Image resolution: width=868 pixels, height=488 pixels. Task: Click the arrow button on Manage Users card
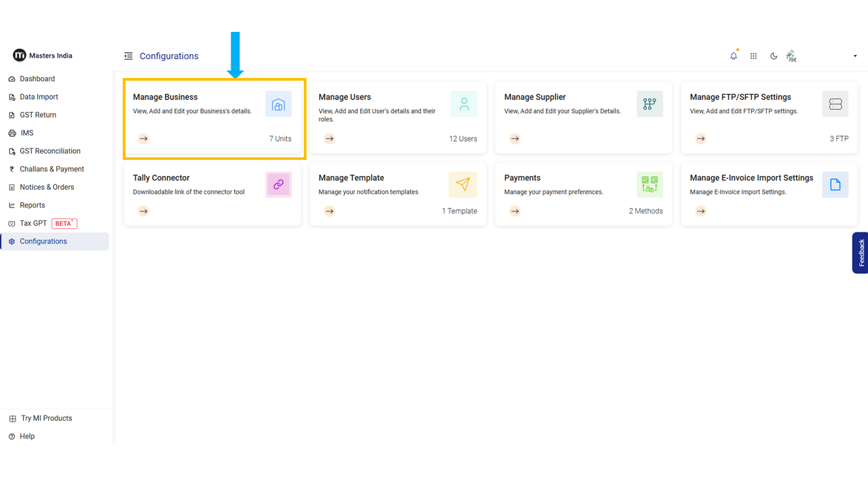pos(329,139)
